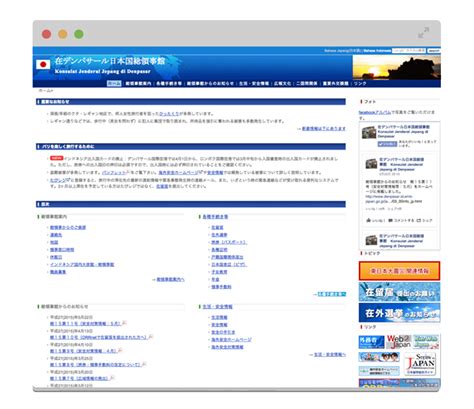
Task: Click the fullscreen arrows icon in window frame
Action: [x=424, y=33]
